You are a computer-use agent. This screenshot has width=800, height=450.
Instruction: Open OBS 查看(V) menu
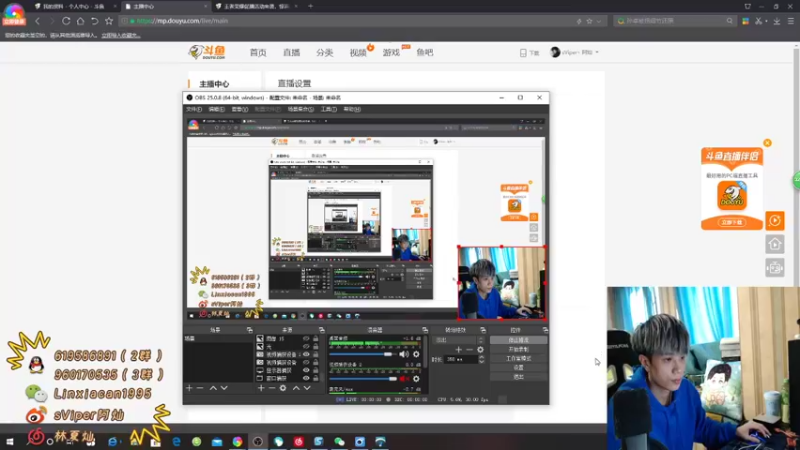[239, 109]
